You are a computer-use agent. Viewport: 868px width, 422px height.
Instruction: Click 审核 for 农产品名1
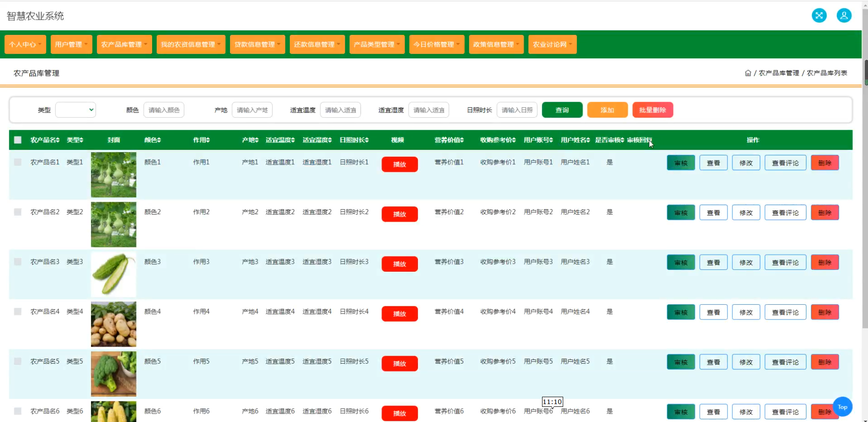[x=681, y=163]
